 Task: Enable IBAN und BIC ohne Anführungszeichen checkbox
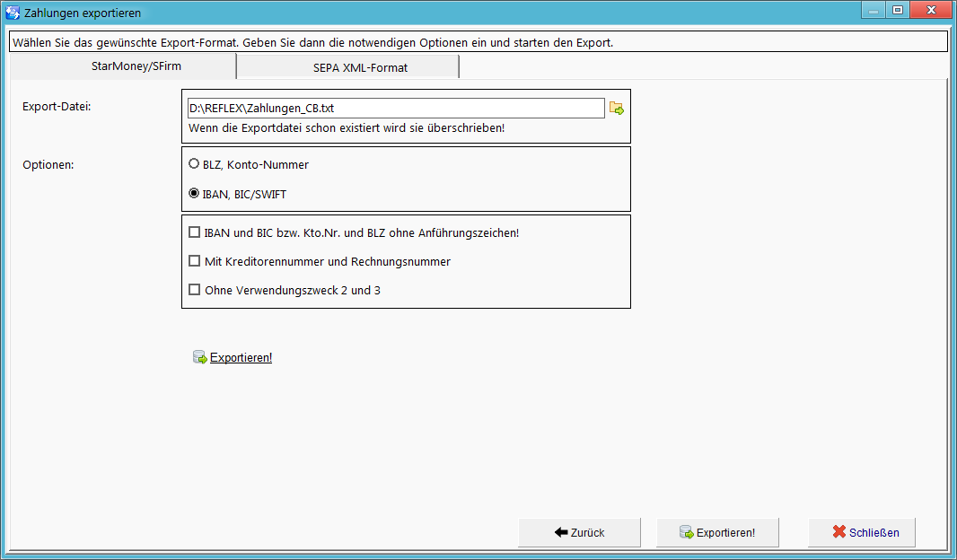tap(194, 232)
